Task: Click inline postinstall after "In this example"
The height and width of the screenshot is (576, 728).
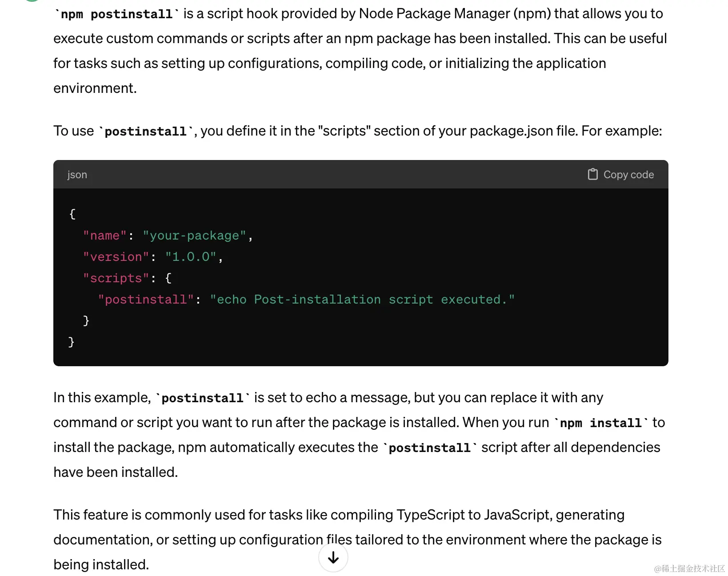Action: (203, 398)
